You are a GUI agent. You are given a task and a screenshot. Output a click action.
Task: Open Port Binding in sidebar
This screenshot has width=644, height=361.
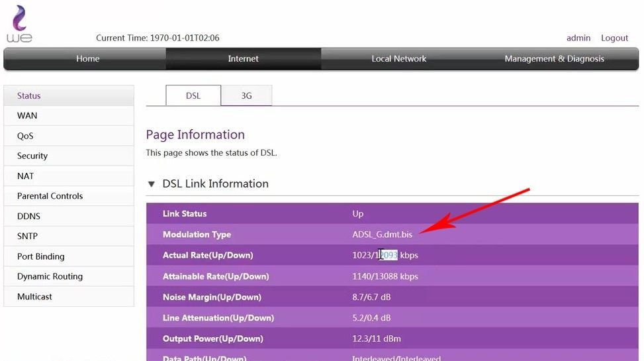click(69, 256)
